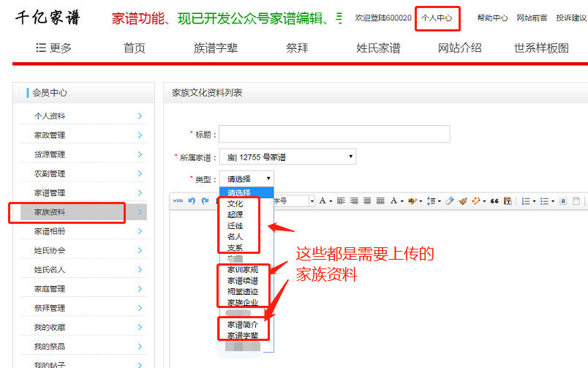Click the highlighter background color icon
588x368 pixels.
pyautogui.click(x=412, y=201)
